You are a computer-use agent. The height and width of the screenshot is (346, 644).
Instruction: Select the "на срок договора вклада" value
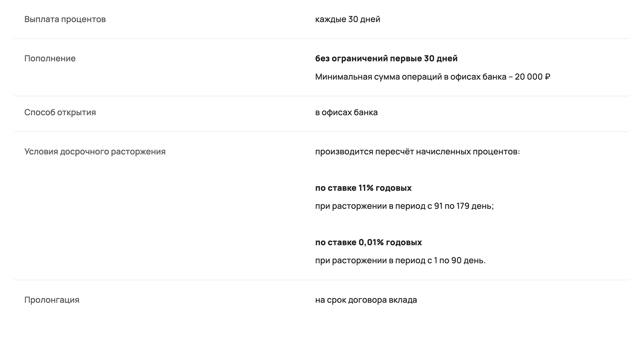tap(366, 300)
